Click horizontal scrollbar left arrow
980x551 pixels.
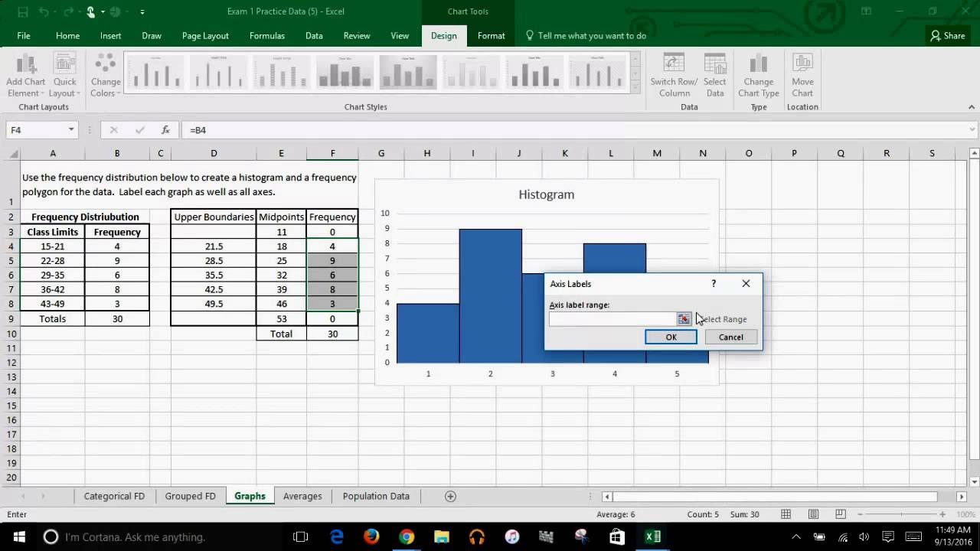(x=606, y=497)
